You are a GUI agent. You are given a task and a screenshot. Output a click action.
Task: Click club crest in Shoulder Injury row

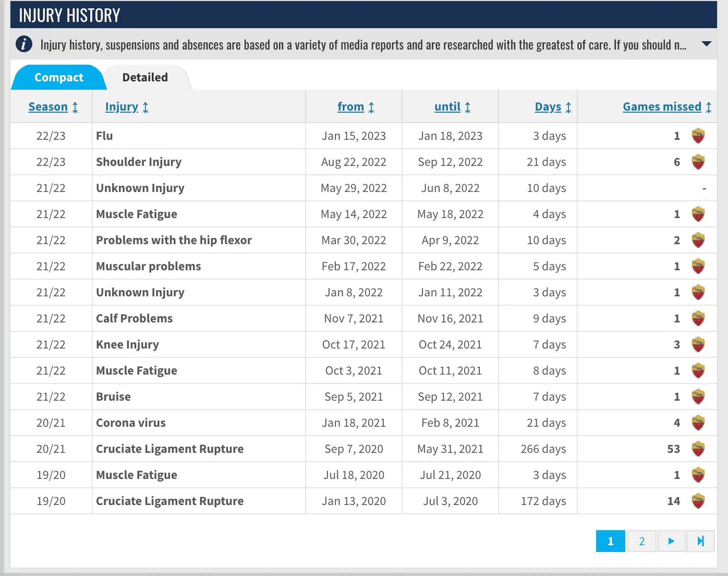pos(698,162)
